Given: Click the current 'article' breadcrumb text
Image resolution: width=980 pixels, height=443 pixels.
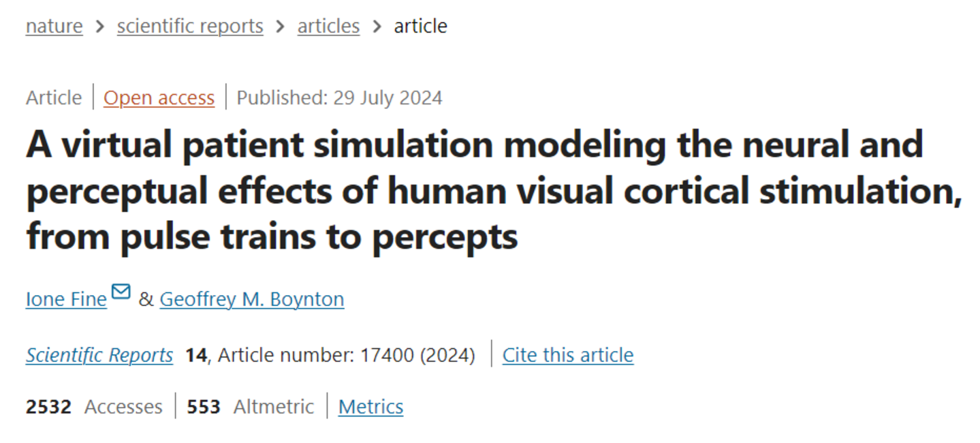Looking at the screenshot, I should pos(420,27).
